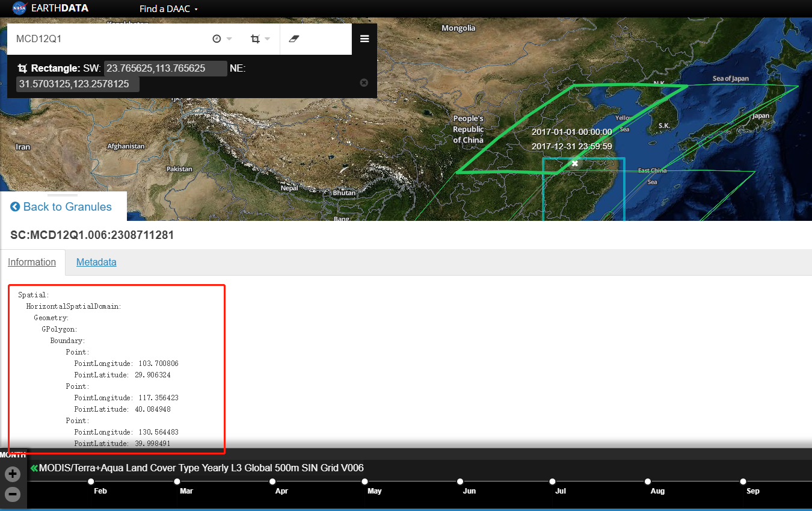The width and height of the screenshot is (812, 511).
Task: Click the 2017-12-31 23:59:59 map label
Action: (x=571, y=146)
